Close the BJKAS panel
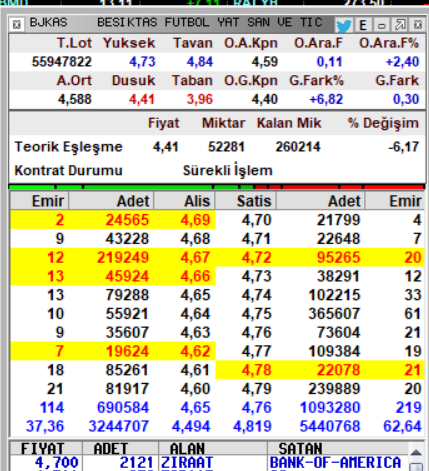 point(418,25)
